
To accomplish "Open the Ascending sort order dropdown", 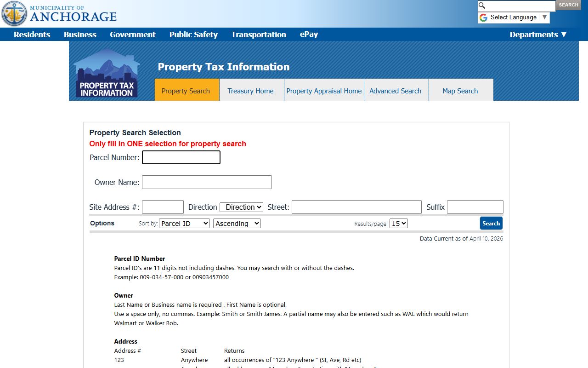I will (x=237, y=224).
